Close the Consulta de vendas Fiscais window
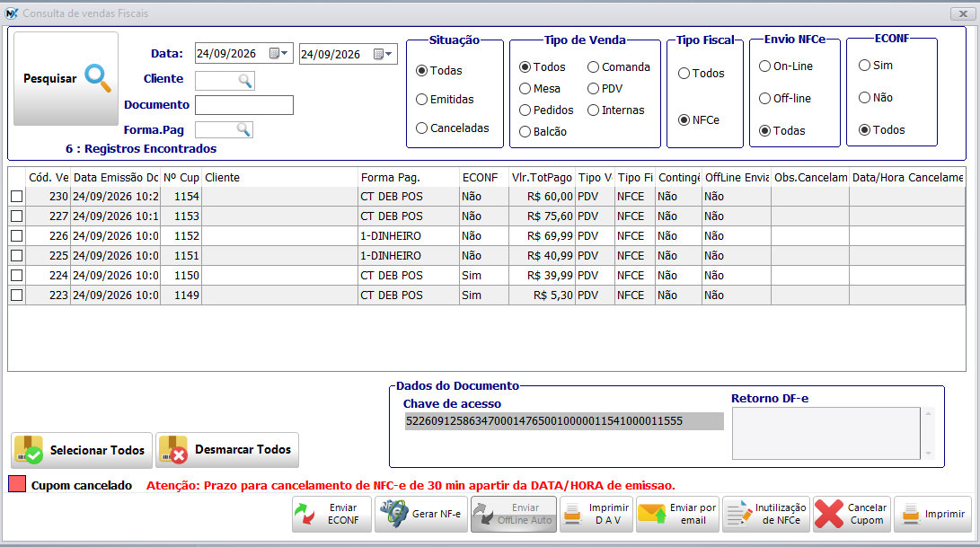 point(963,13)
